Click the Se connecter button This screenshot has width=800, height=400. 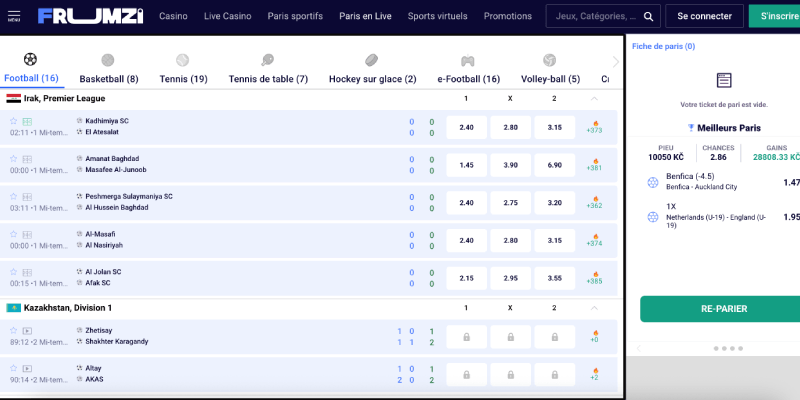tap(705, 16)
